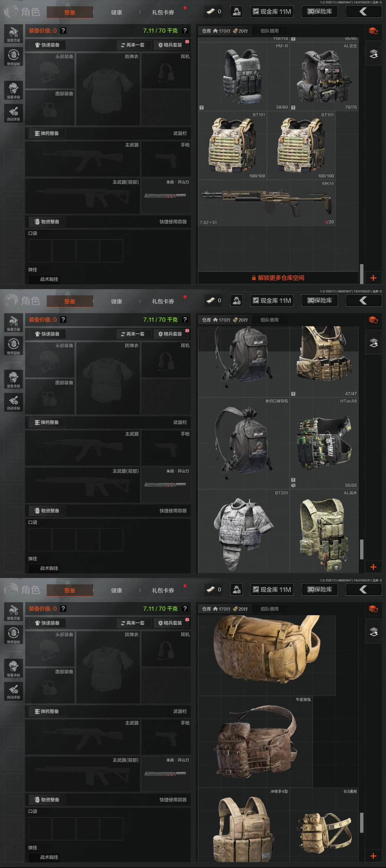Click warehouse scrollbar in middle screenshot

click(361, 550)
